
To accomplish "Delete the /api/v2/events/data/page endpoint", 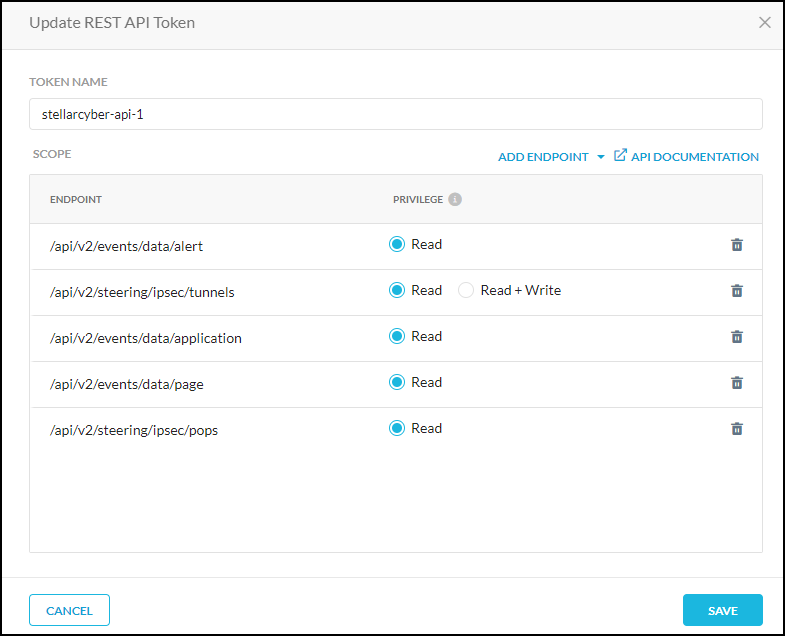I will click(x=737, y=383).
